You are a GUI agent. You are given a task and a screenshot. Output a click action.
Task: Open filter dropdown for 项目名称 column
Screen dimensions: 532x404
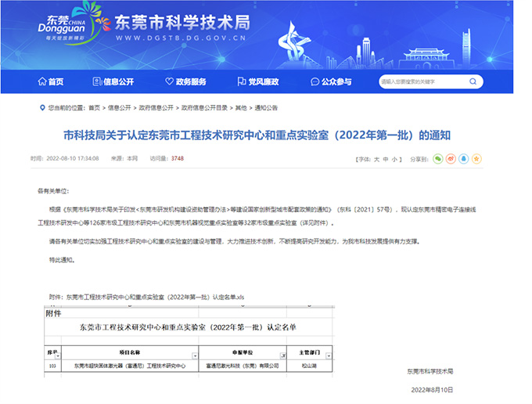pos(195,355)
